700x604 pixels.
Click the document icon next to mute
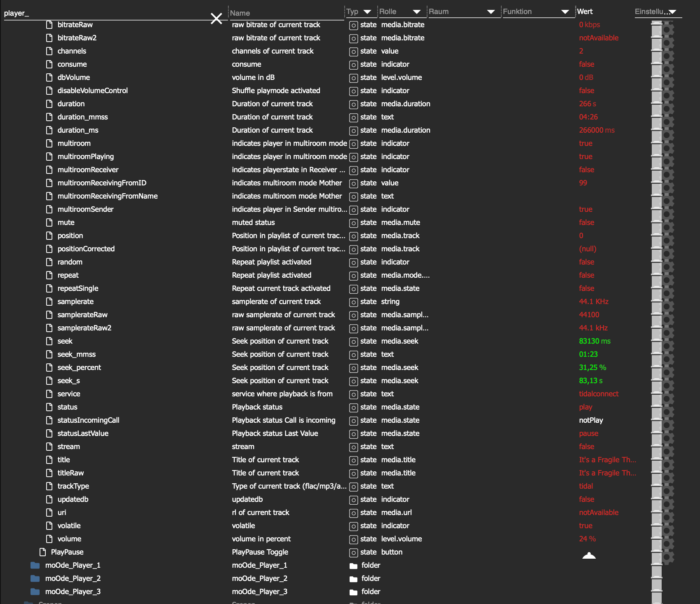point(49,222)
